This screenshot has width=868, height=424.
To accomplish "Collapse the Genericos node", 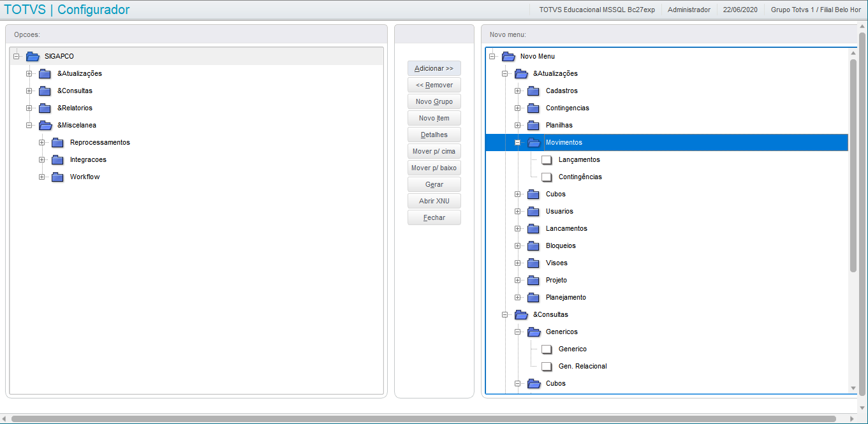I will 517,332.
